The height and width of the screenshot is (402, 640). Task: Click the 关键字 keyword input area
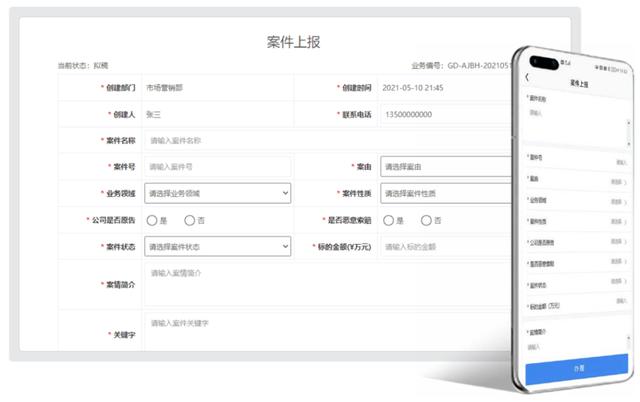330,332
